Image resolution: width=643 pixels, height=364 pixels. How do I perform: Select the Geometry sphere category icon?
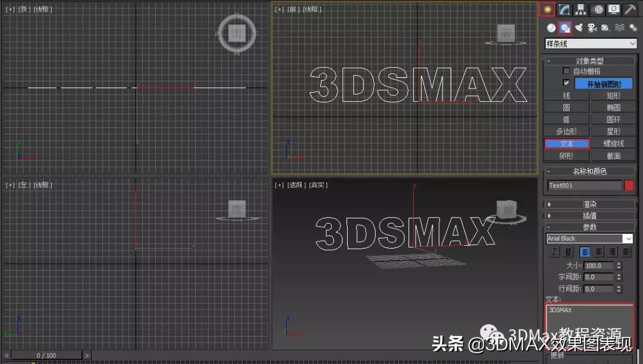coord(551,27)
